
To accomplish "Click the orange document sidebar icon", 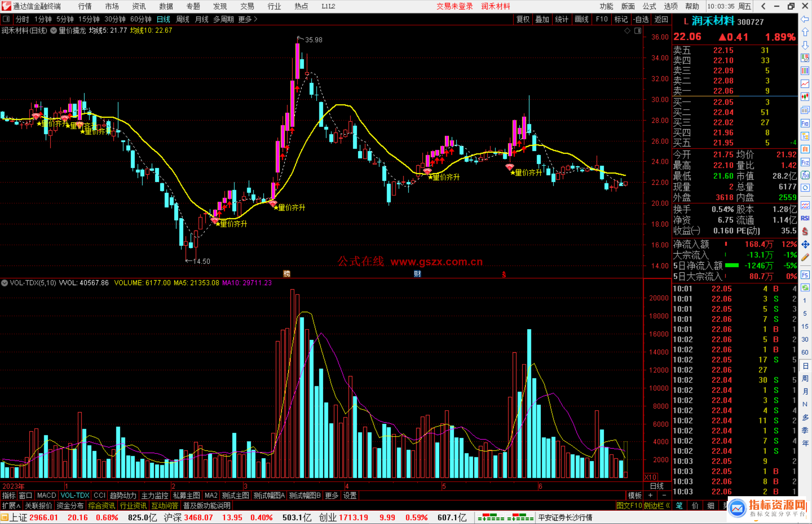I will 805,149.
